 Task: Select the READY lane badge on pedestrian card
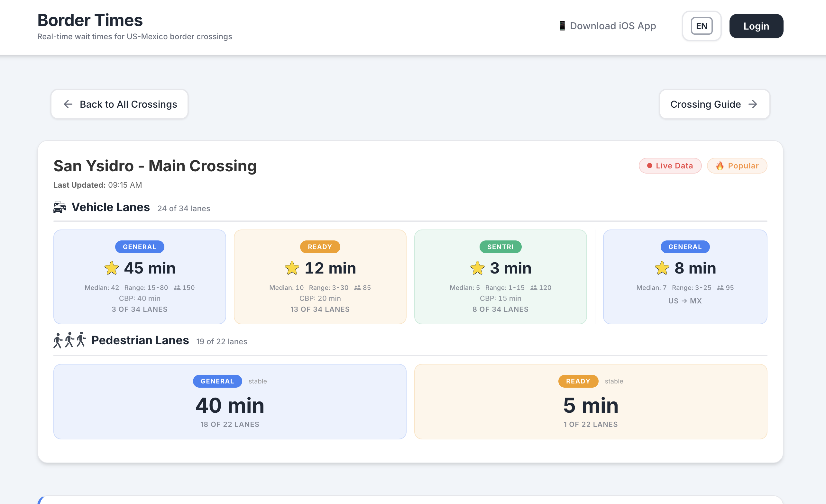click(x=578, y=381)
